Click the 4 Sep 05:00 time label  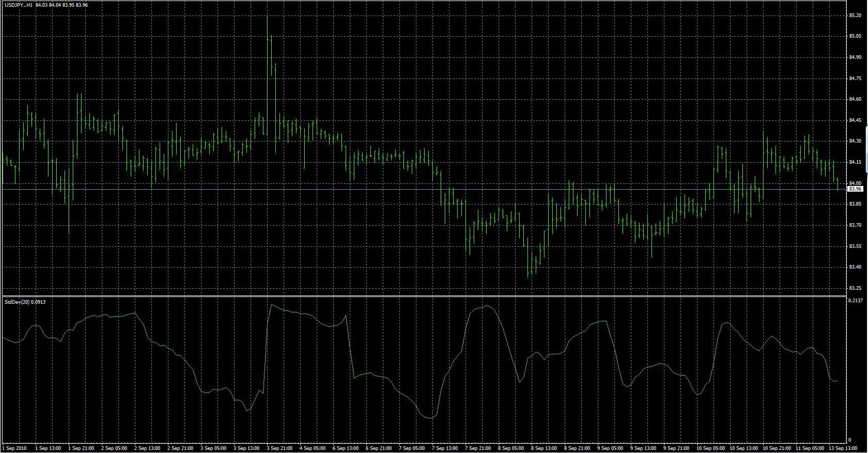pyautogui.click(x=313, y=448)
